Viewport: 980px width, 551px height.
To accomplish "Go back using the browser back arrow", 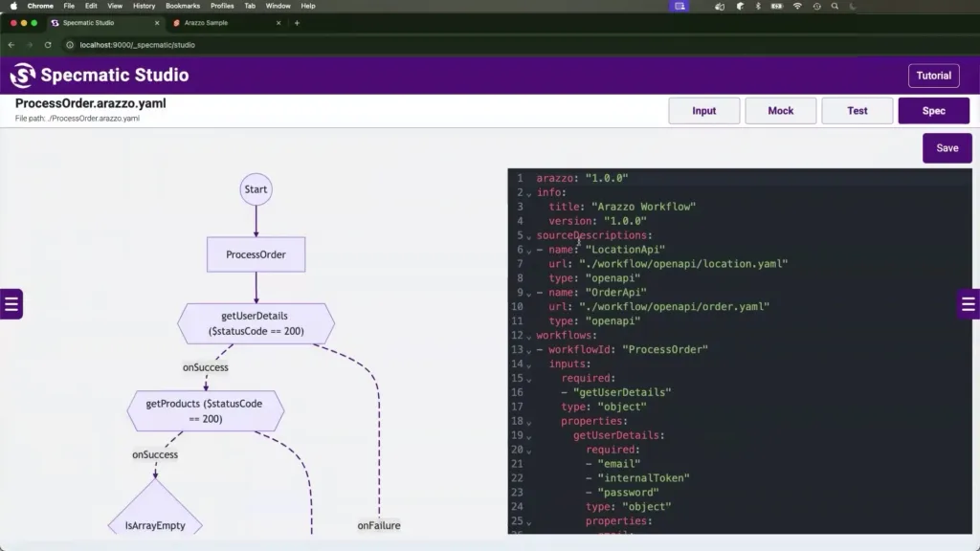I will [11, 45].
